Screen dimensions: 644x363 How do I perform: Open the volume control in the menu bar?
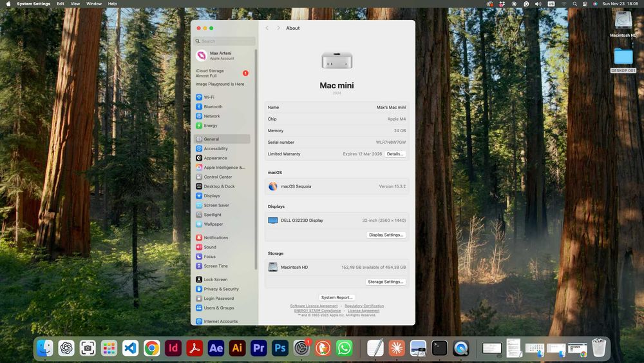(538, 4)
